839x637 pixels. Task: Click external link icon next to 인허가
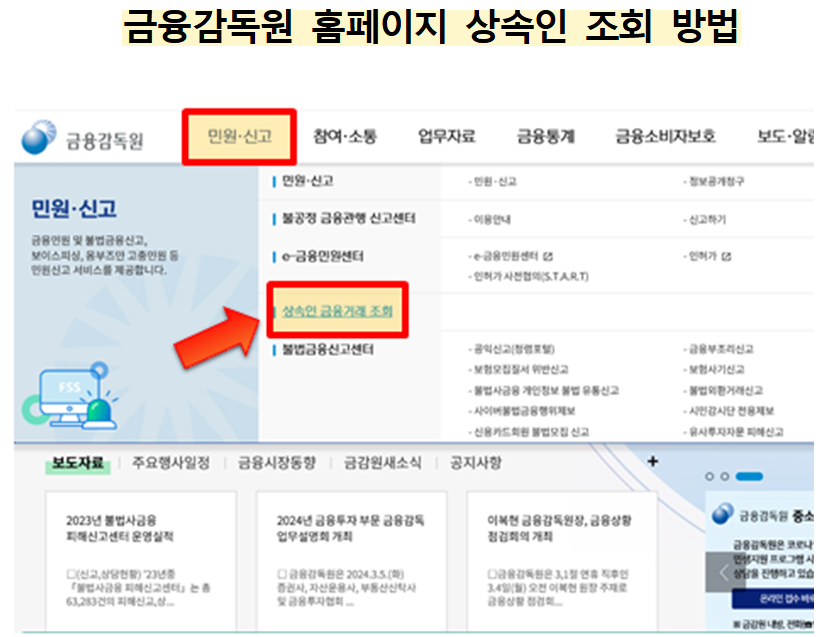point(725,256)
